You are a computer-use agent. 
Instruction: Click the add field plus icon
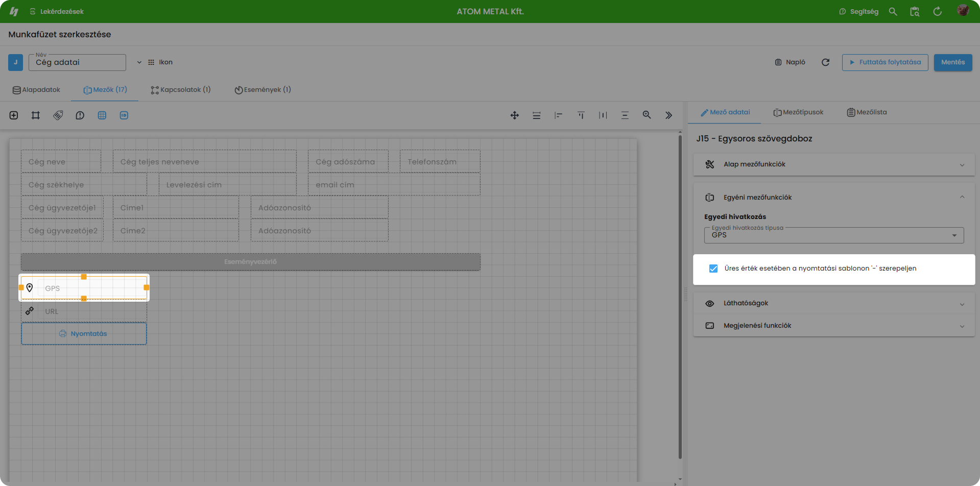click(x=14, y=115)
